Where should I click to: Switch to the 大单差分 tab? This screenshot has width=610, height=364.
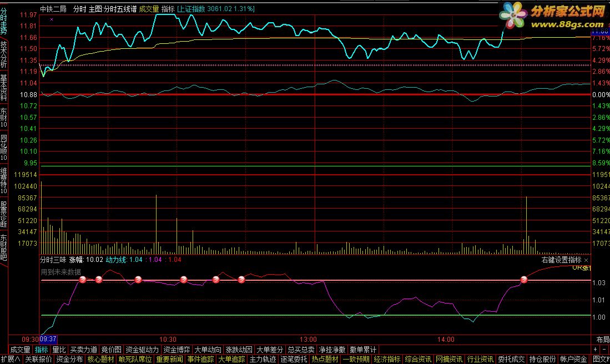(x=270, y=349)
